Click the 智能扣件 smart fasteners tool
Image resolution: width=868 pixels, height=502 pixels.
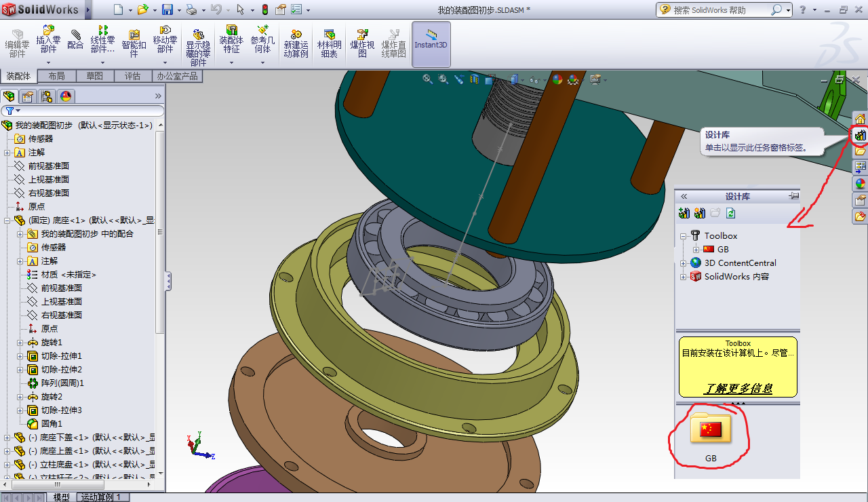click(x=134, y=42)
